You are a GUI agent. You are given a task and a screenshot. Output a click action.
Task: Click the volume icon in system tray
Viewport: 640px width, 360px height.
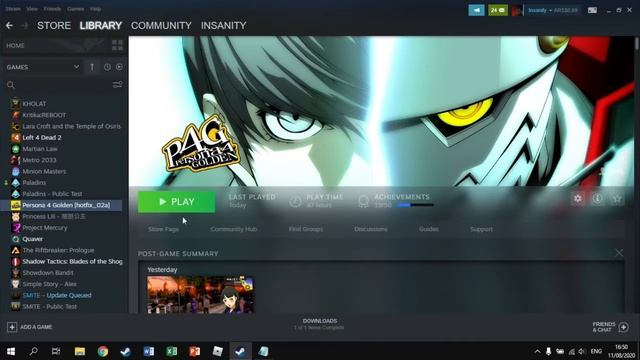(x=582, y=351)
